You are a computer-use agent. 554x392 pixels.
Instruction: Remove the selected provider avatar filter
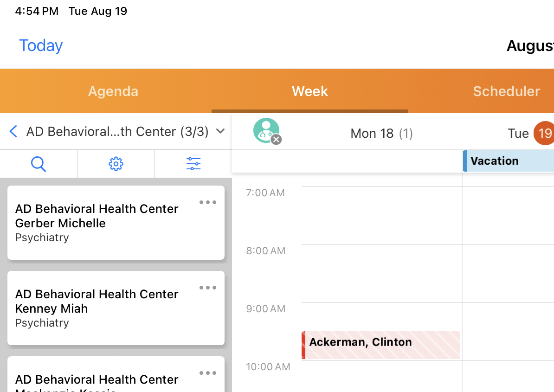coord(276,140)
